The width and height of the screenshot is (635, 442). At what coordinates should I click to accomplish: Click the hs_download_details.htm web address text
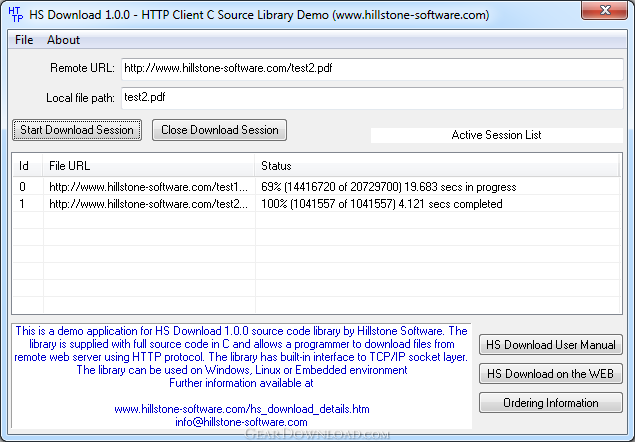[x=242, y=409]
